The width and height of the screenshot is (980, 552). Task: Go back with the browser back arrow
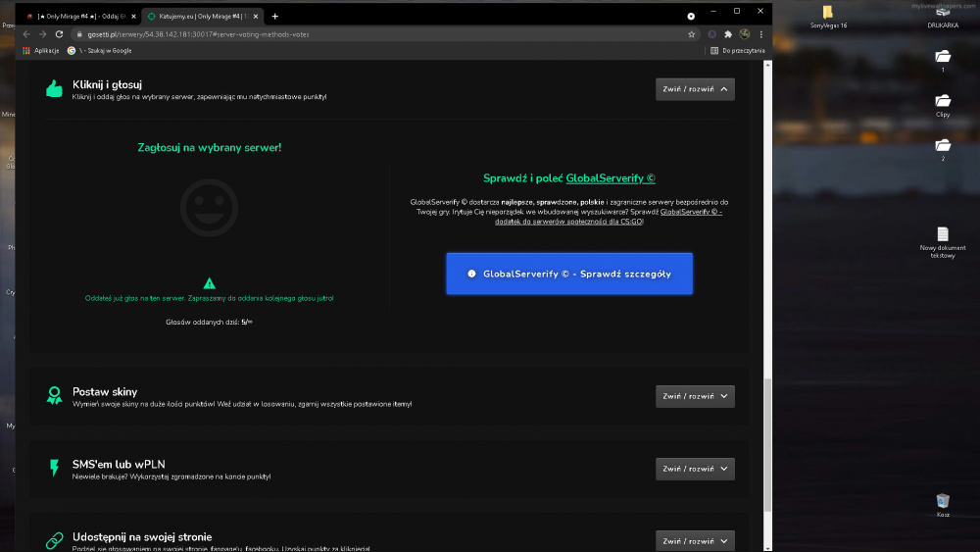26,34
